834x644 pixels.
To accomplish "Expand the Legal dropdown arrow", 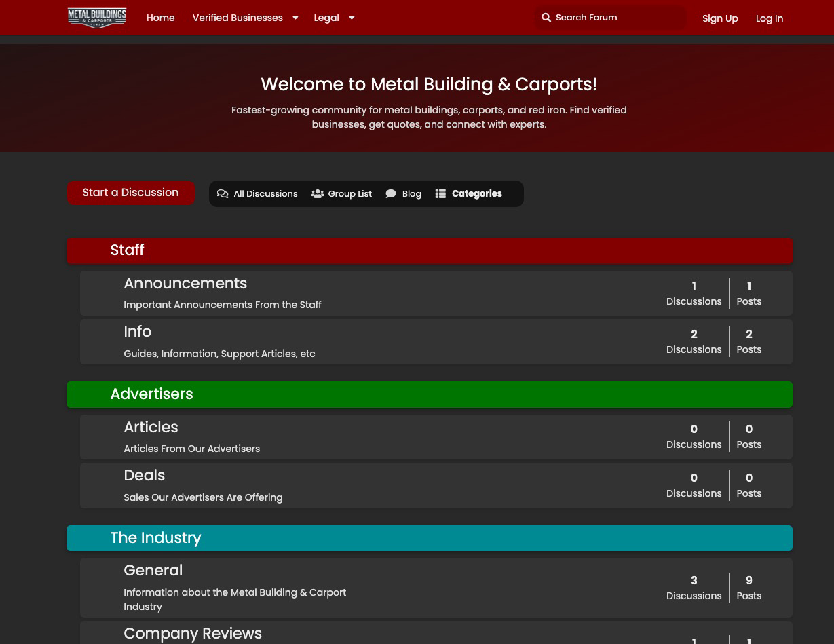I will (x=352, y=18).
